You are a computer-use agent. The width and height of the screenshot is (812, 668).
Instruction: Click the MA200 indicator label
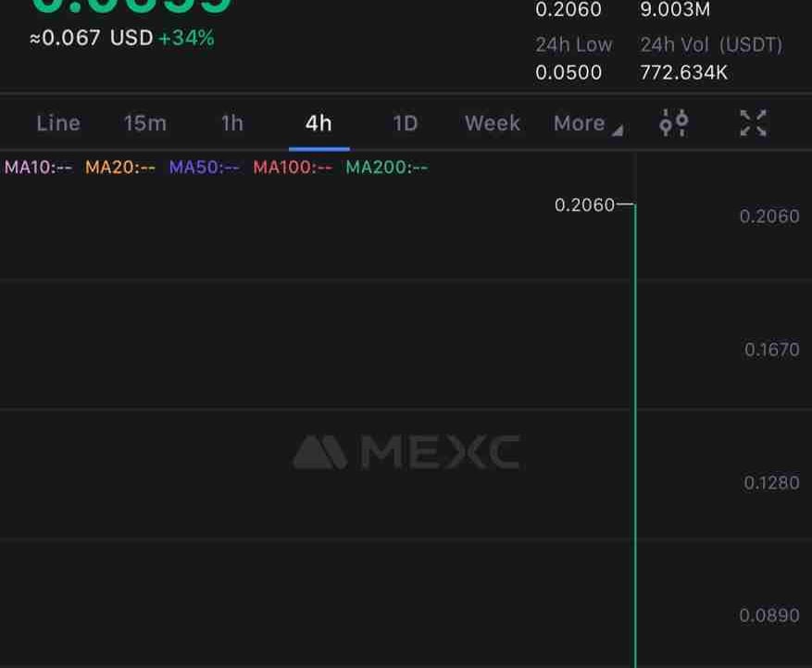(x=387, y=167)
